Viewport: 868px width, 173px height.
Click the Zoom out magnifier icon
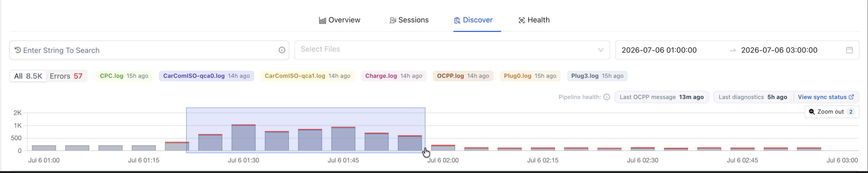(812, 112)
